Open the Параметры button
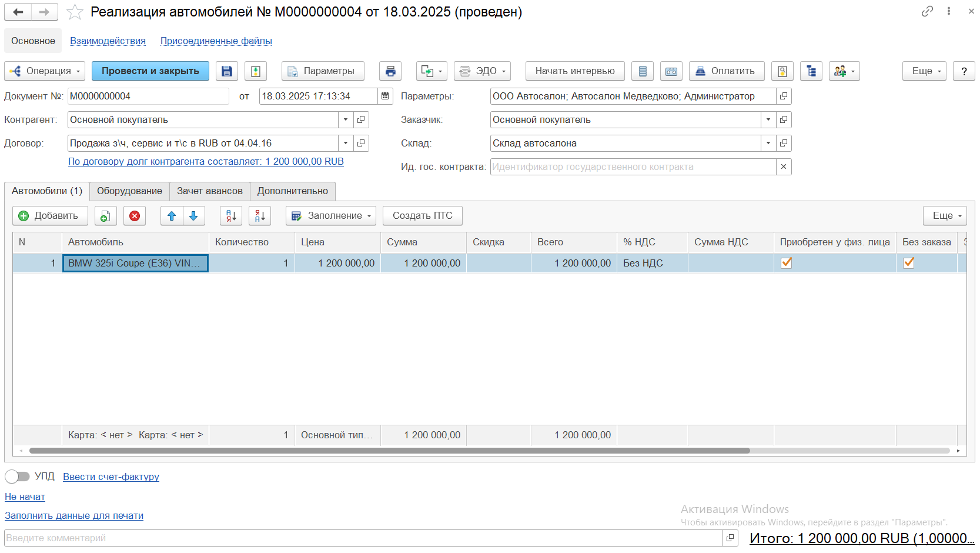 tap(323, 71)
